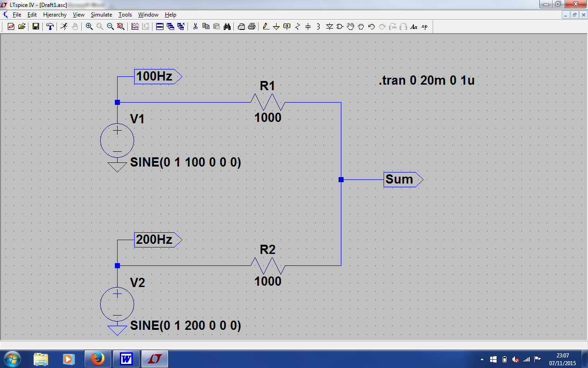This screenshot has height=368, width=588.
Task: Click the 1000 value below R1
Action: click(268, 118)
